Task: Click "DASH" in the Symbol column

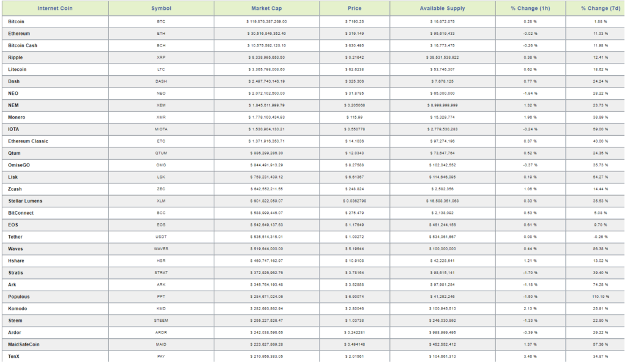Action: coord(161,81)
